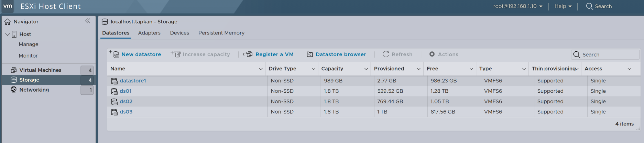This screenshot has width=644, height=143.
Task: Open Networking in Navigator
Action: 34,90
